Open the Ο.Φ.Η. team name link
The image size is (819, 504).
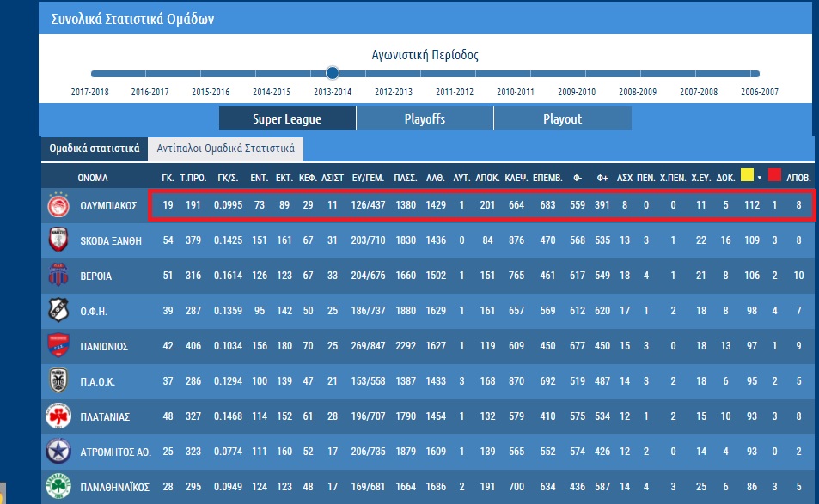point(94,312)
